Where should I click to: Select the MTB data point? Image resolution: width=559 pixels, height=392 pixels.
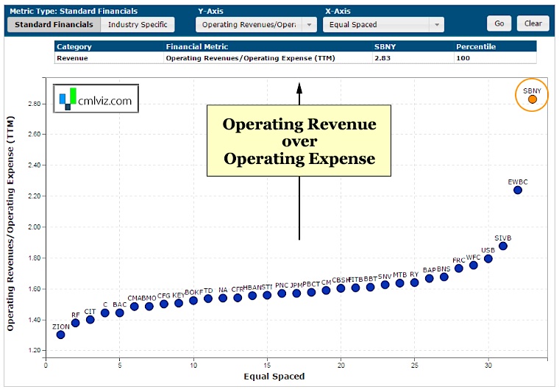pos(399,283)
